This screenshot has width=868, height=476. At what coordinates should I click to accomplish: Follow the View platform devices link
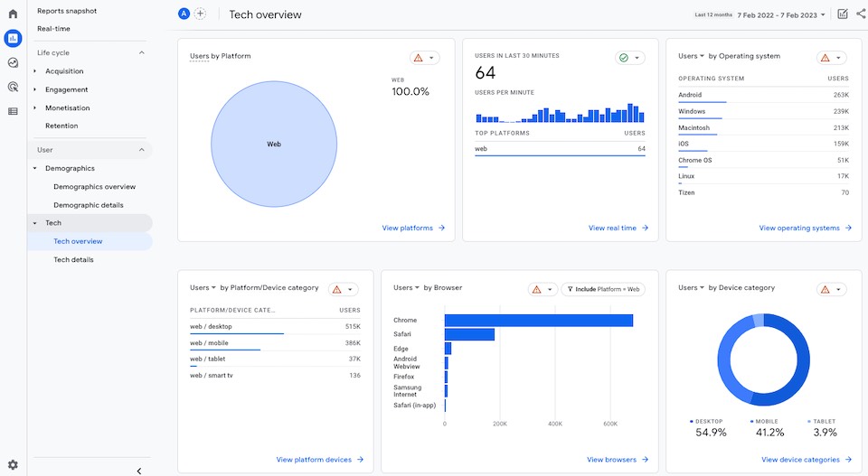point(319,460)
